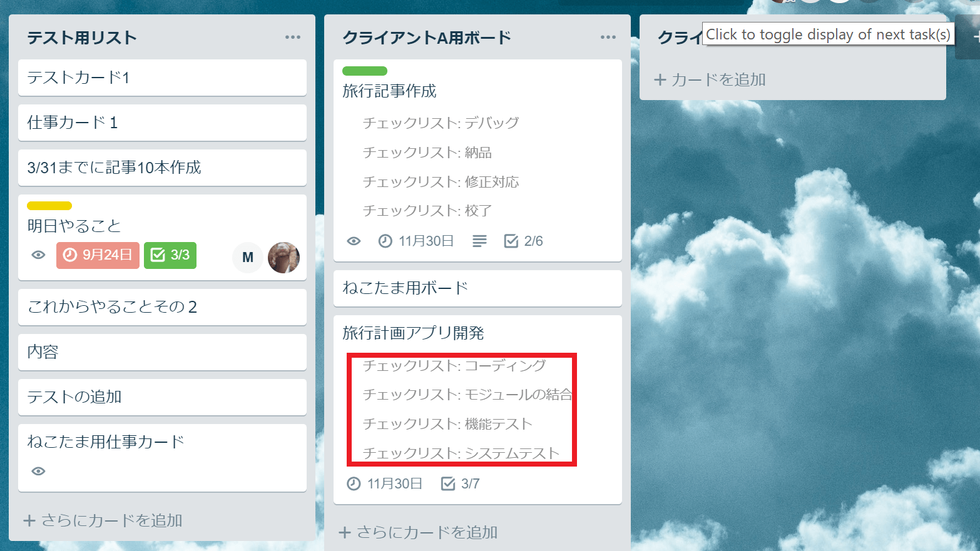Click the 3/3 checklist complete badge
This screenshot has height=551, width=980.
(x=170, y=255)
